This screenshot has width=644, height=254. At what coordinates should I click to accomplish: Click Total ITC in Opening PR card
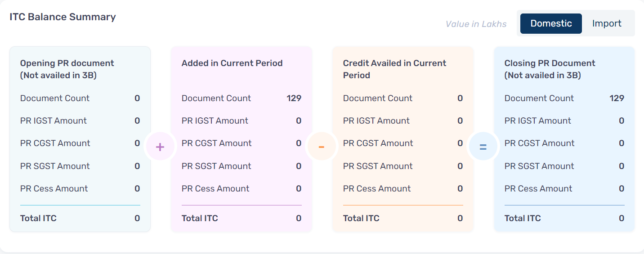pyautogui.click(x=38, y=218)
